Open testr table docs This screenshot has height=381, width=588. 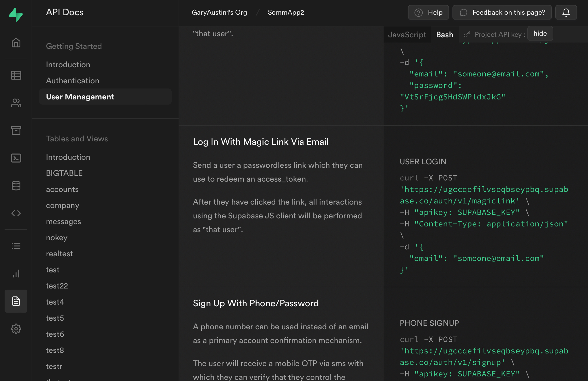pyautogui.click(x=54, y=366)
